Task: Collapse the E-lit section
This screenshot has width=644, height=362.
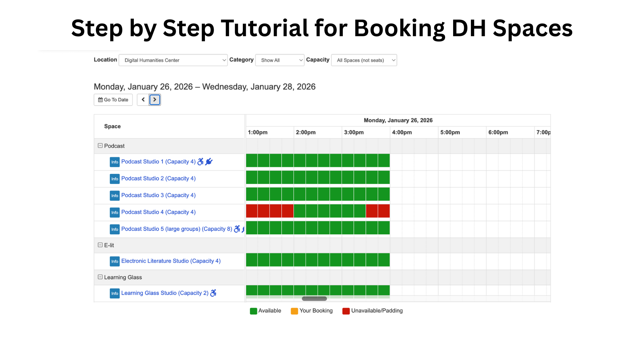Action: [100, 245]
